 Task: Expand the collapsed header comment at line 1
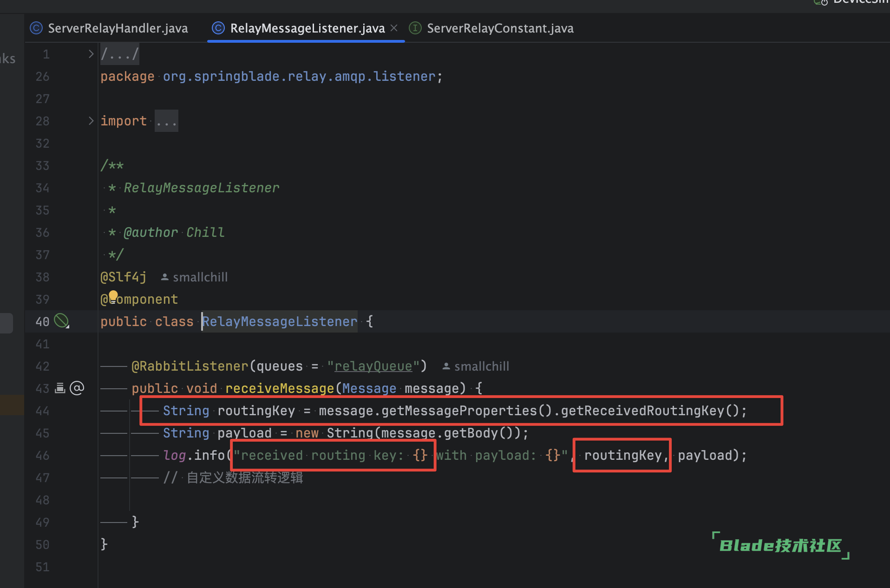click(91, 54)
